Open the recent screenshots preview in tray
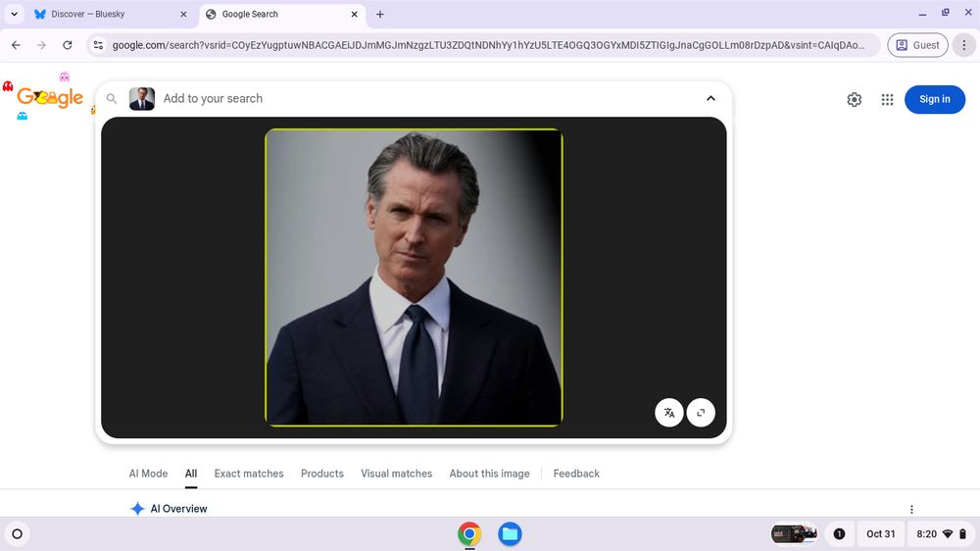Screen dimensions: 980x551 point(794,534)
